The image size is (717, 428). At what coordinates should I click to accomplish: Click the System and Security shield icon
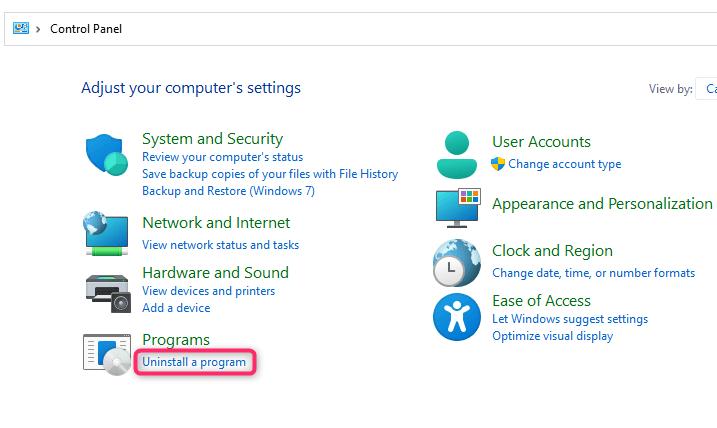(x=105, y=156)
